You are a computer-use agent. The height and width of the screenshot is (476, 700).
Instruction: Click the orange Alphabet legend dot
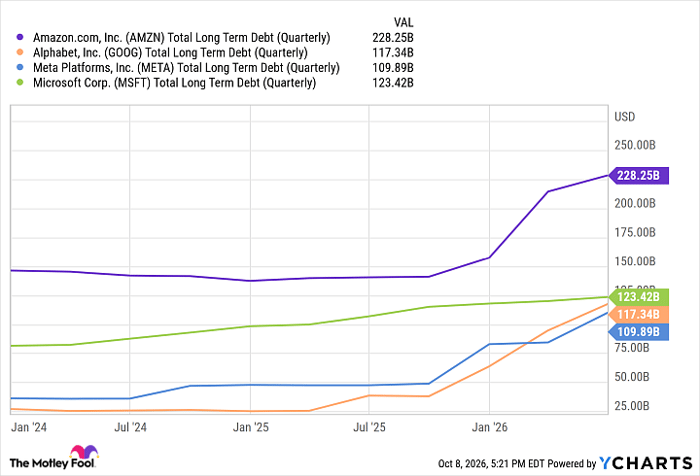pos(20,53)
